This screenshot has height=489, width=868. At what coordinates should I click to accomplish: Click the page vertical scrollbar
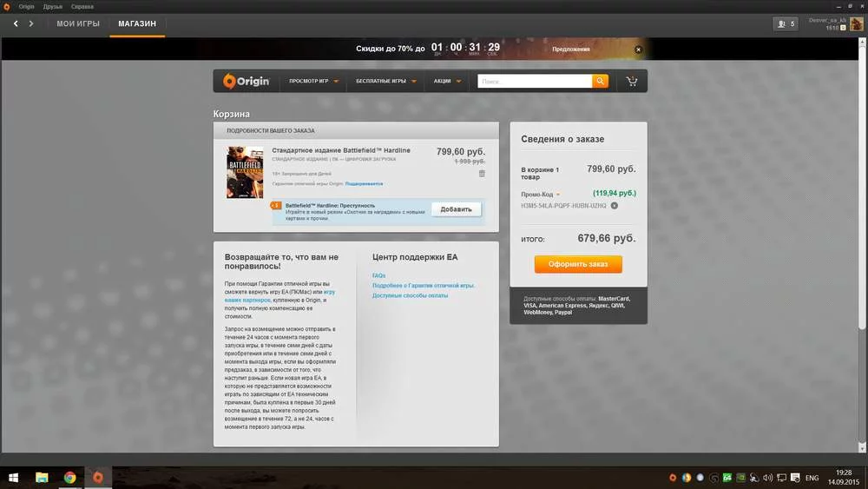tap(862, 188)
